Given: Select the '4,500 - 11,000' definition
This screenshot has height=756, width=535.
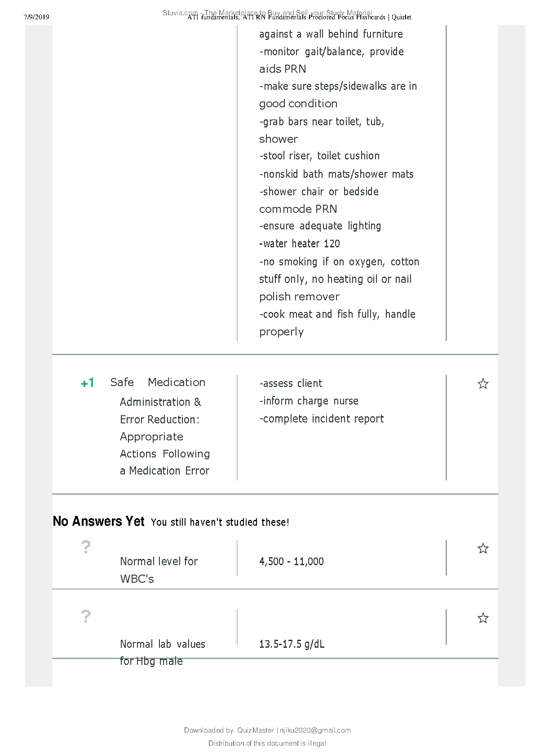Looking at the screenshot, I should [x=292, y=562].
